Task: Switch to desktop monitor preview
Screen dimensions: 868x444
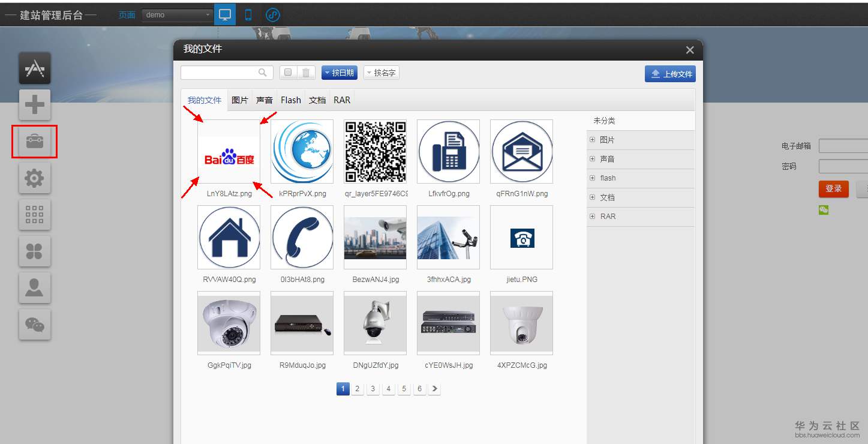Action: click(225, 15)
